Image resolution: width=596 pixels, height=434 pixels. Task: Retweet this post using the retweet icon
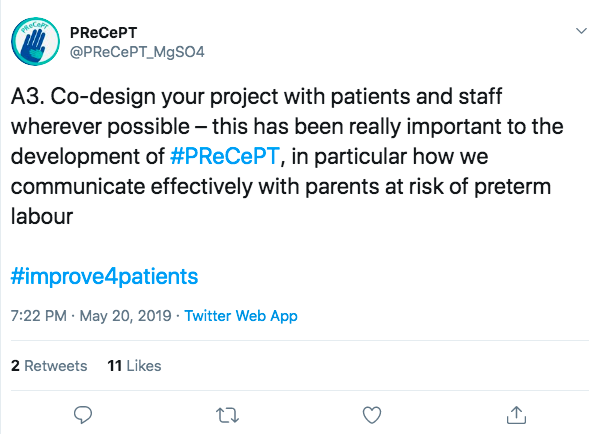227,415
